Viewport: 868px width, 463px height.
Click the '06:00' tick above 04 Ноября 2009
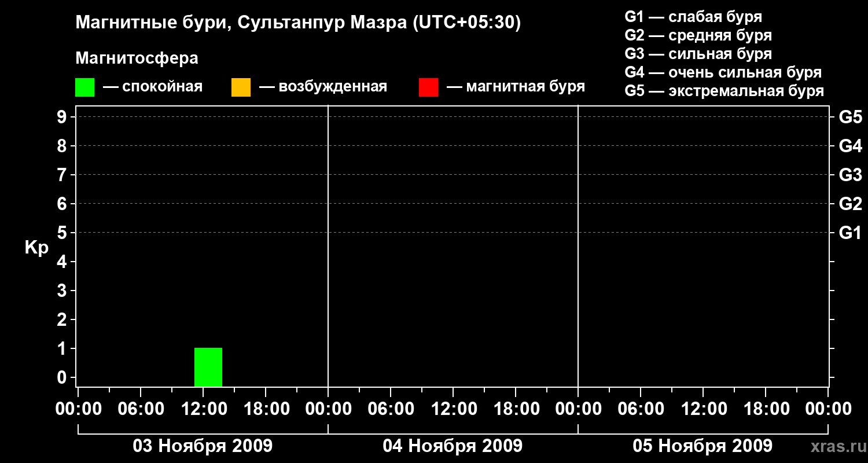[x=390, y=409]
